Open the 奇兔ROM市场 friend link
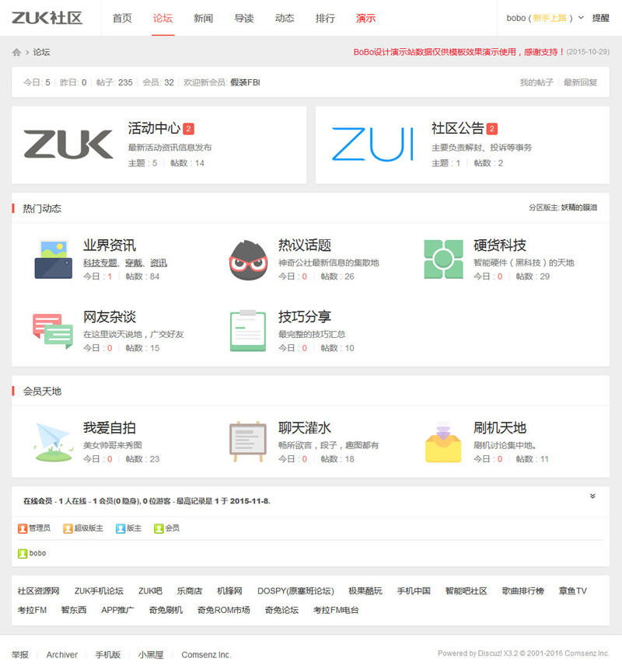This screenshot has height=672, width=622. (223, 610)
